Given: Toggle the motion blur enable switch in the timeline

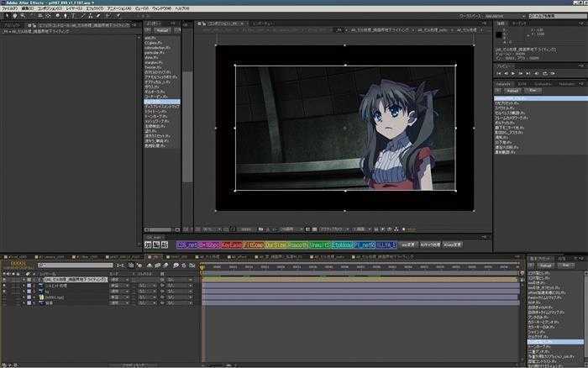Looking at the screenshot, I should (165, 265).
